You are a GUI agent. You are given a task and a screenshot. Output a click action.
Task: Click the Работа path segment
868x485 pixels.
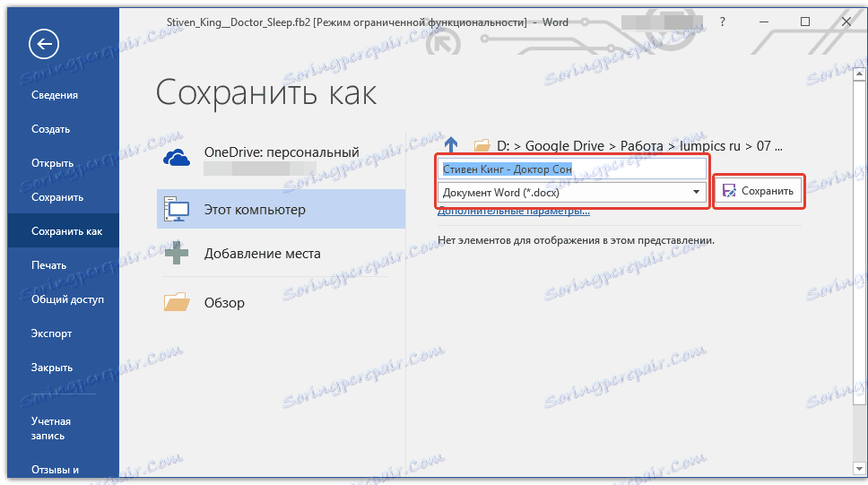[x=642, y=146]
